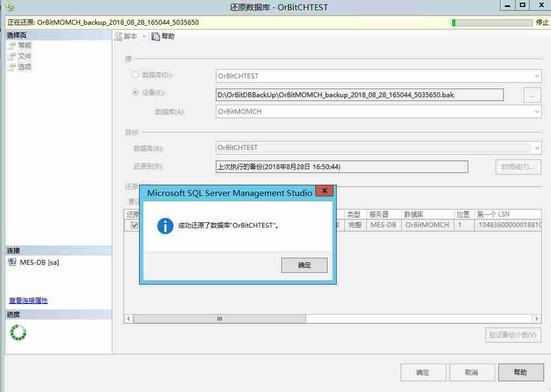Expand the OrBitMOMCH database dropdown
The height and width of the screenshot is (392, 551).
537,112
